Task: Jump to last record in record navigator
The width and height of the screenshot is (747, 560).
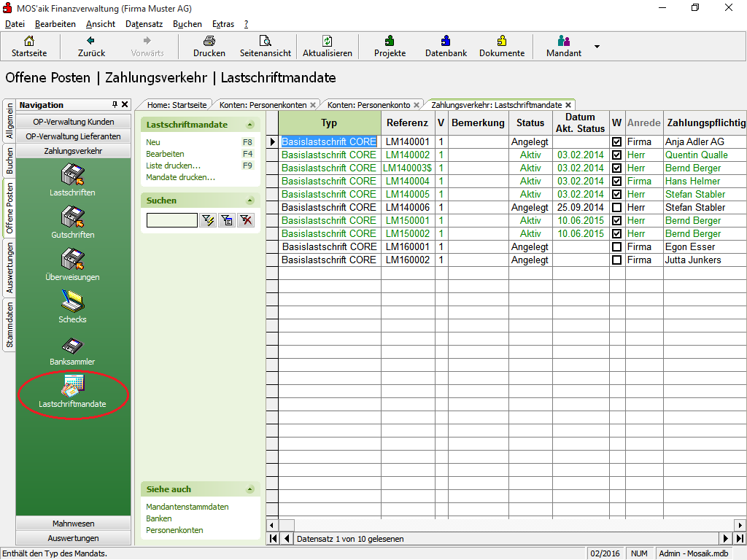Action: point(740,539)
